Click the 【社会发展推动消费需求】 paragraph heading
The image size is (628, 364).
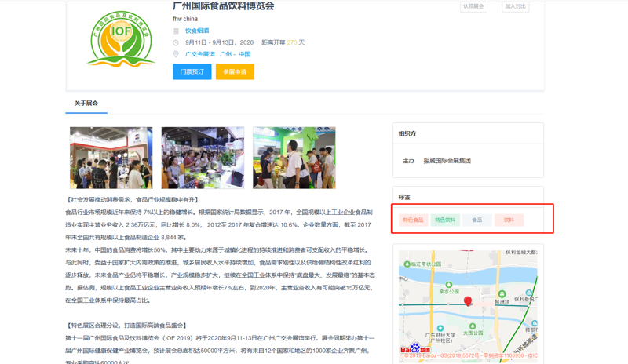[x=132, y=199]
